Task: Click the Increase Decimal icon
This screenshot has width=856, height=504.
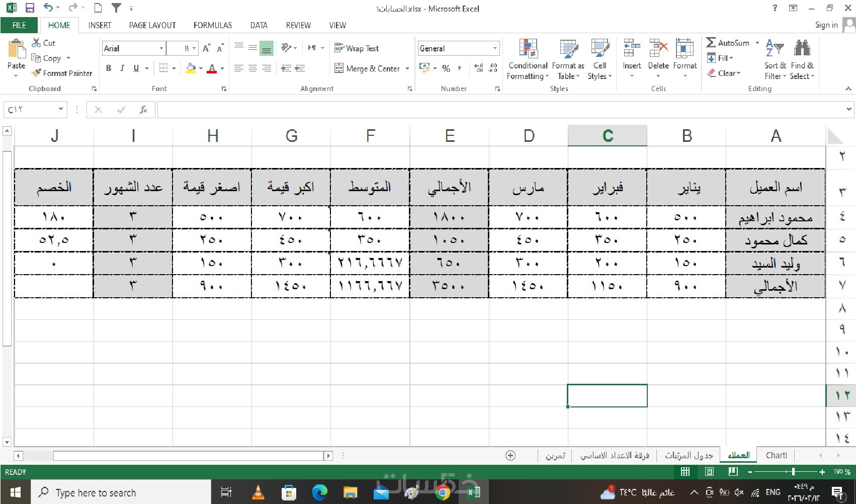Action: [x=479, y=68]
